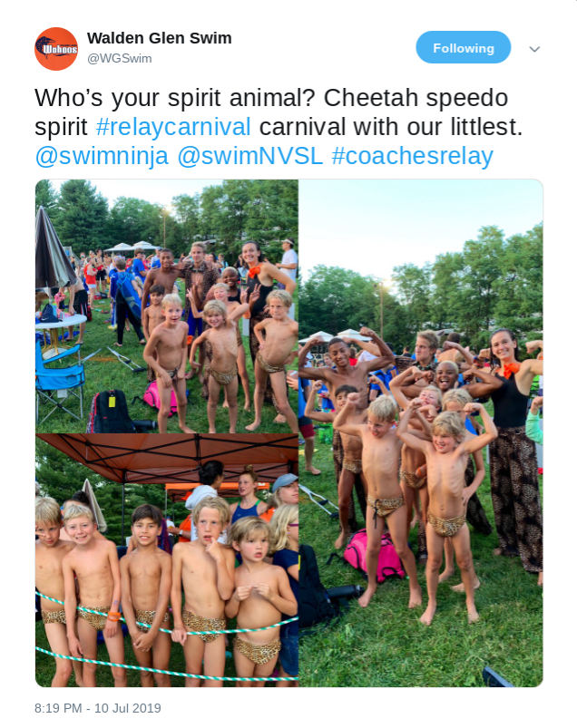Image resolution: width=577 pixels, height=728 pixels.
Task: Click the black backpack in the chair photo
Action: (111, 411)
